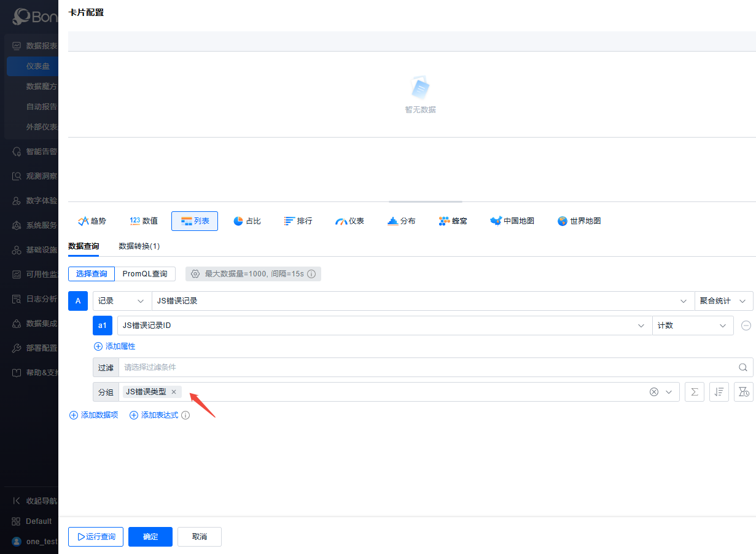Click the sort order icon beside 分组
Screen dimensions: 756x554
[719, 392]
